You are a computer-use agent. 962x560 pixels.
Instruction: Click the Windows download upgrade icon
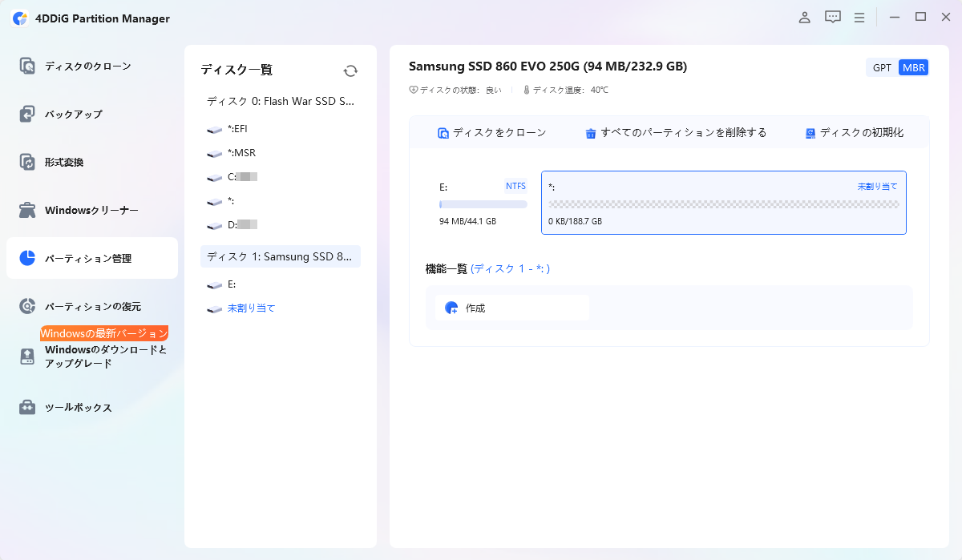pos(28,357)
